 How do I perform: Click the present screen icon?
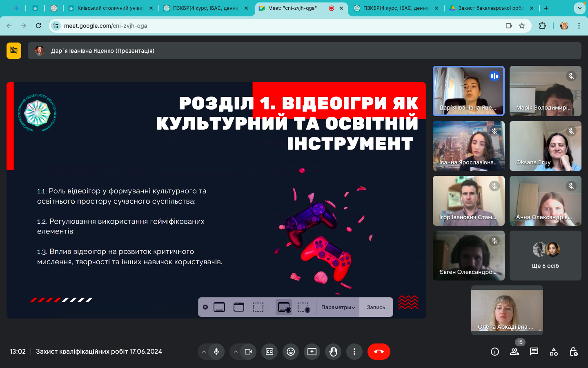(x=312, y=352)
